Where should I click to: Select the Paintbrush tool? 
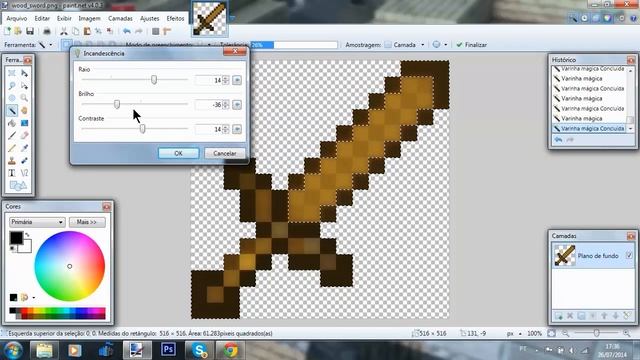click(12, 136)
